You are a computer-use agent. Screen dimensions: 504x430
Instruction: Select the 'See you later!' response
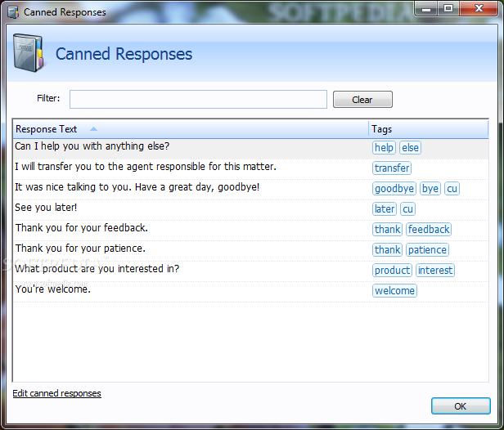[250, 210]
